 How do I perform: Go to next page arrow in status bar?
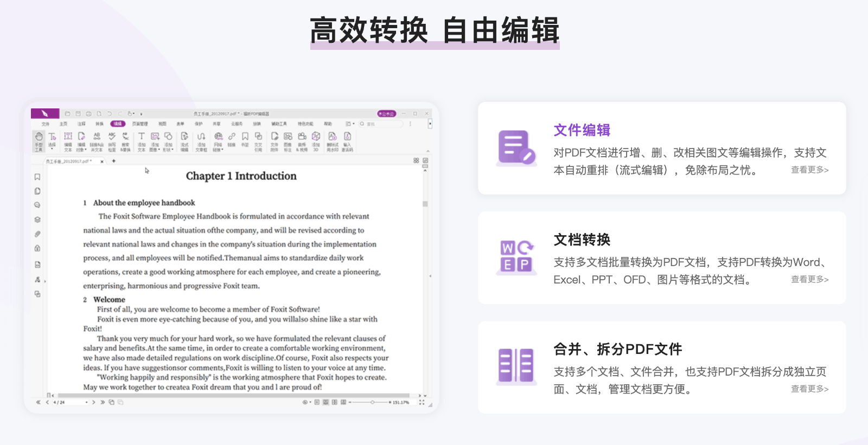(x=94, y=402)
